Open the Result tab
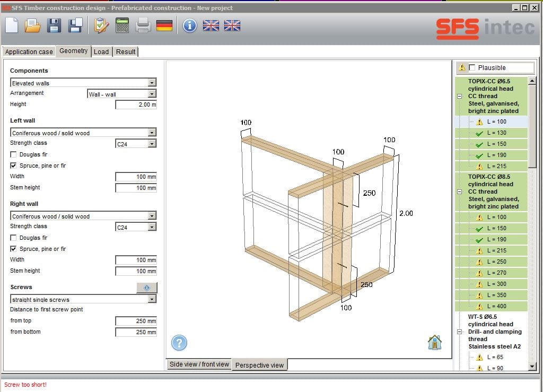This screenshot has height=392, width=543. click(126, 51)
